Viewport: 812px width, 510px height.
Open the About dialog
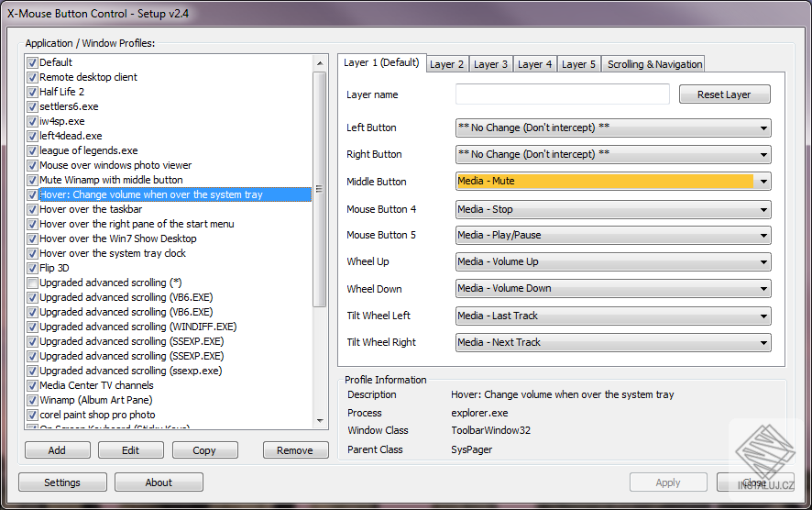[159, 482]
